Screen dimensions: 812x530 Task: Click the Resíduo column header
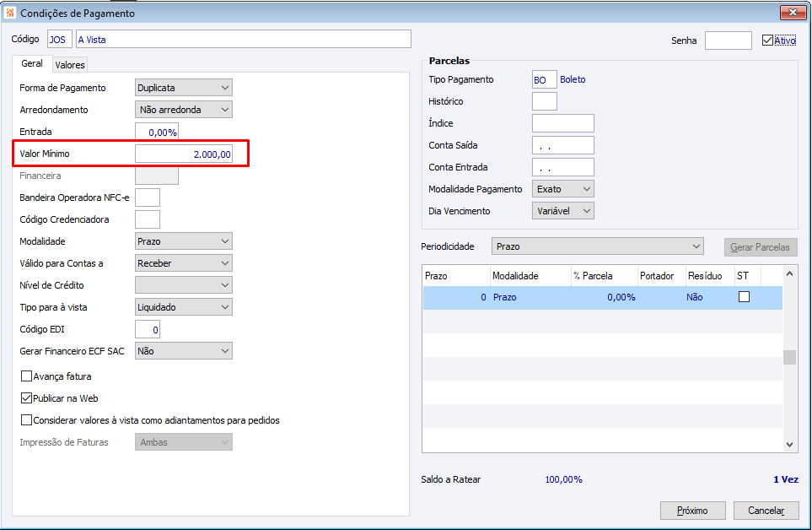point(710,276)
